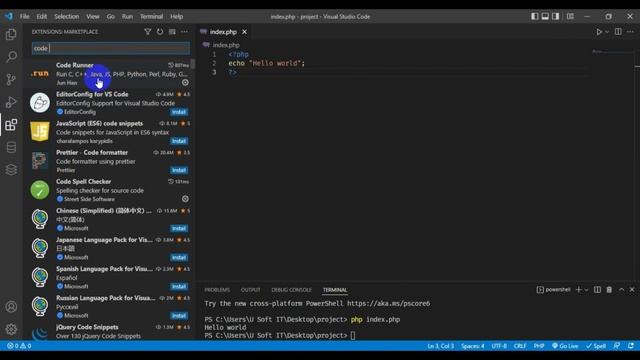Open Code Runner manage gear
640x360 pixels.
185,82
